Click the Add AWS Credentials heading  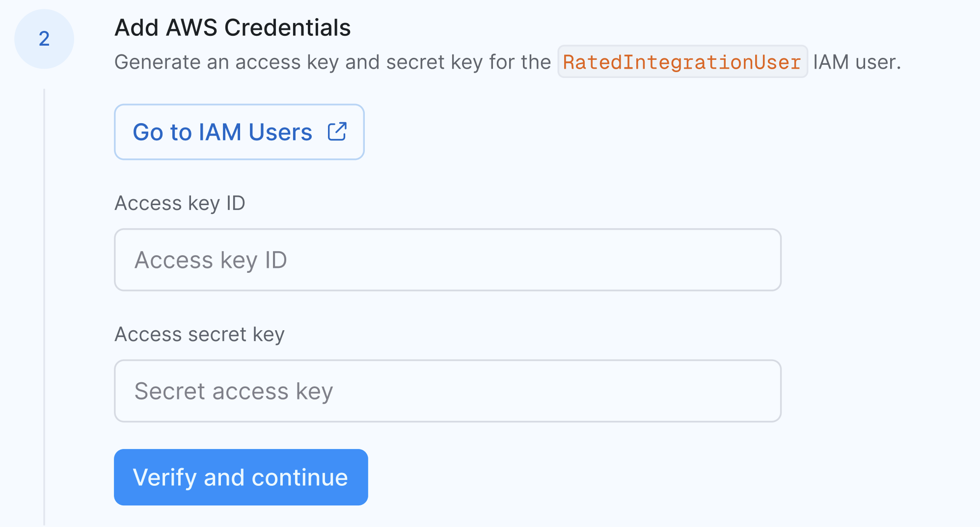point(233,27)
